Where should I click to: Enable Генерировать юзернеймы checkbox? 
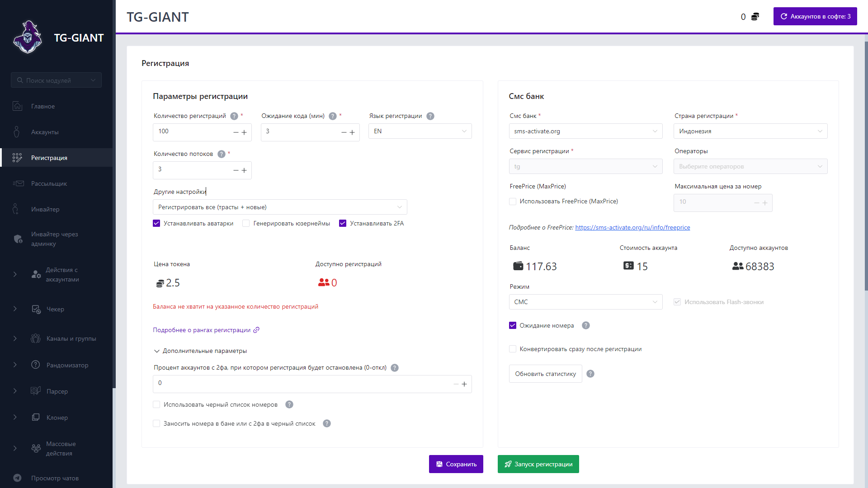pyautogui.click(x=246, y=223)
